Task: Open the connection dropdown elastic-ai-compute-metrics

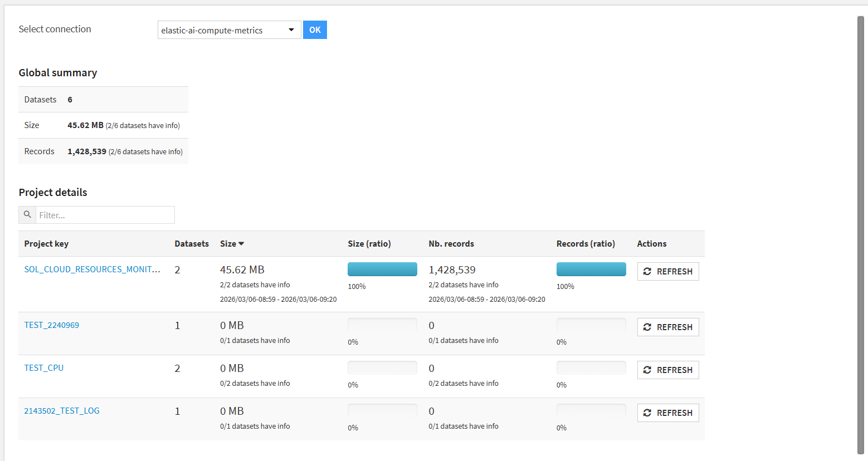Action: [x=229, y=30]
